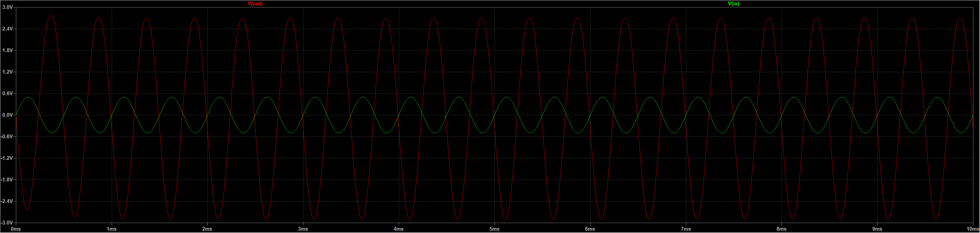The height and width of the screenshot is (233, 980).
Task: Click the 3ms time axis label
Action: coord(303,229)
